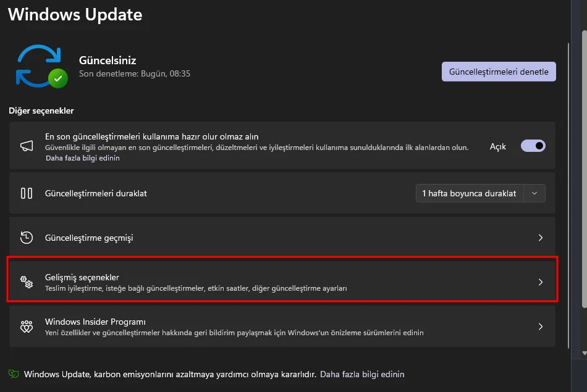
Task: Expand Gelişmiş seçenekler with its chevron
Action: 540,282
